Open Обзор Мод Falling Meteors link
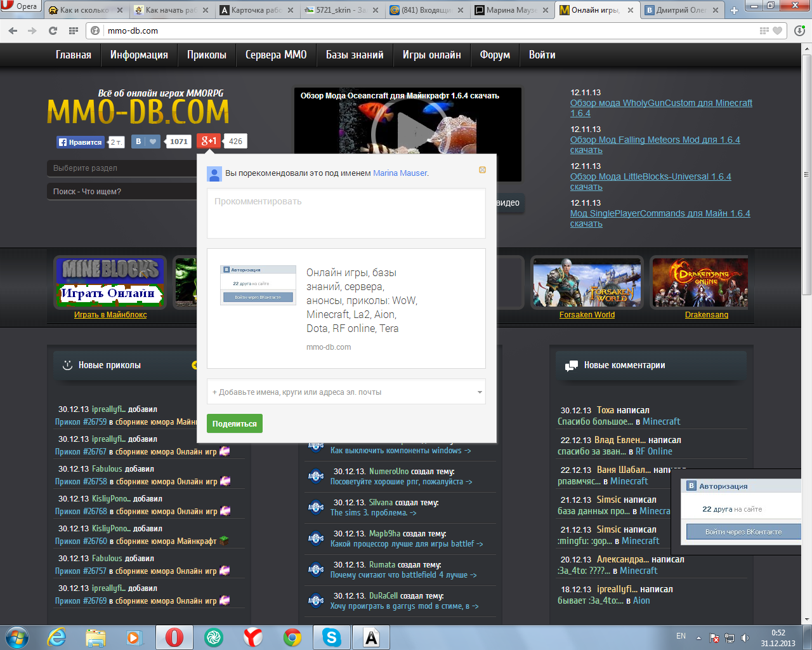The image size is (812, 650). tap(655, 145)
